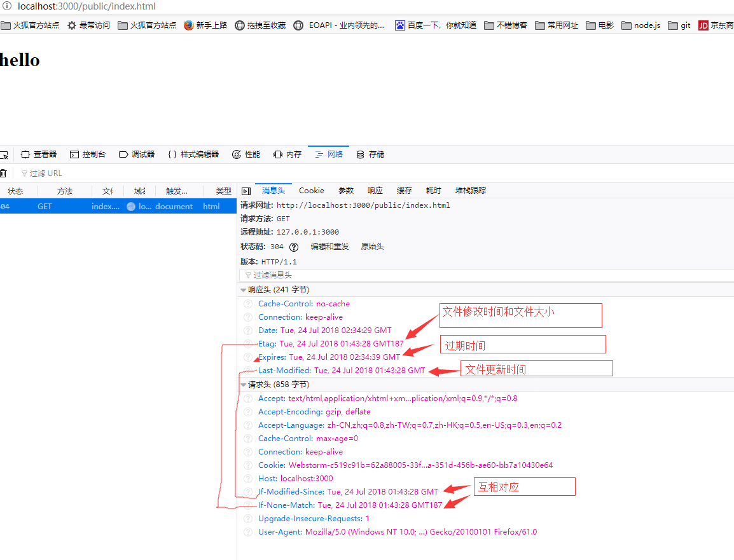
Task: Click the Expires response header line
Action: pos(329,357)
